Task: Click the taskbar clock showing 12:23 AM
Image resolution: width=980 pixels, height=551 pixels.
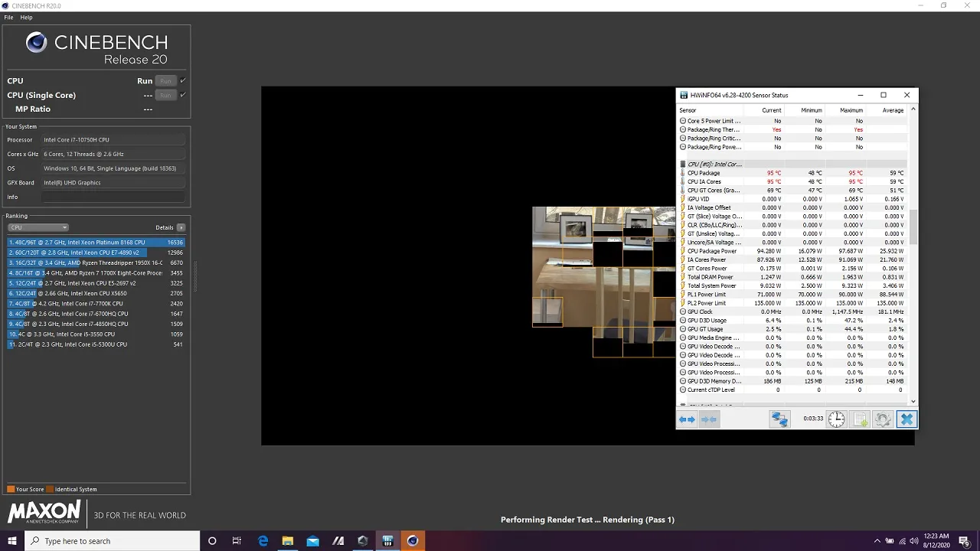Action: 936,541
